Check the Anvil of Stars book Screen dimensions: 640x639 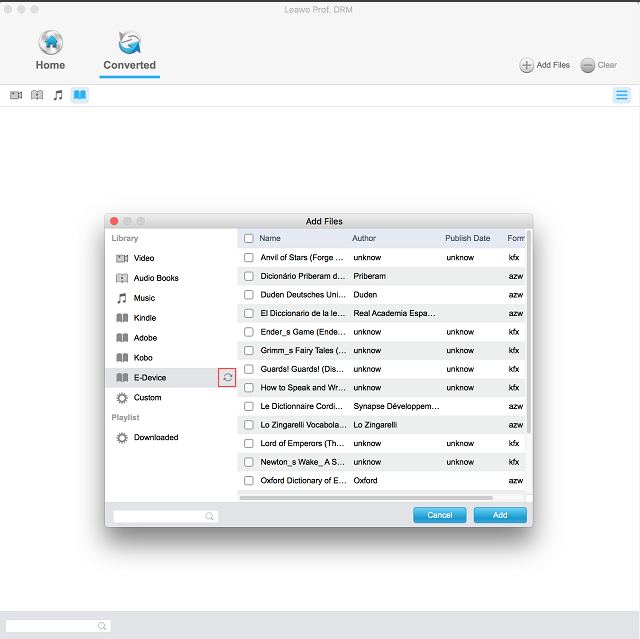point(249,257)
